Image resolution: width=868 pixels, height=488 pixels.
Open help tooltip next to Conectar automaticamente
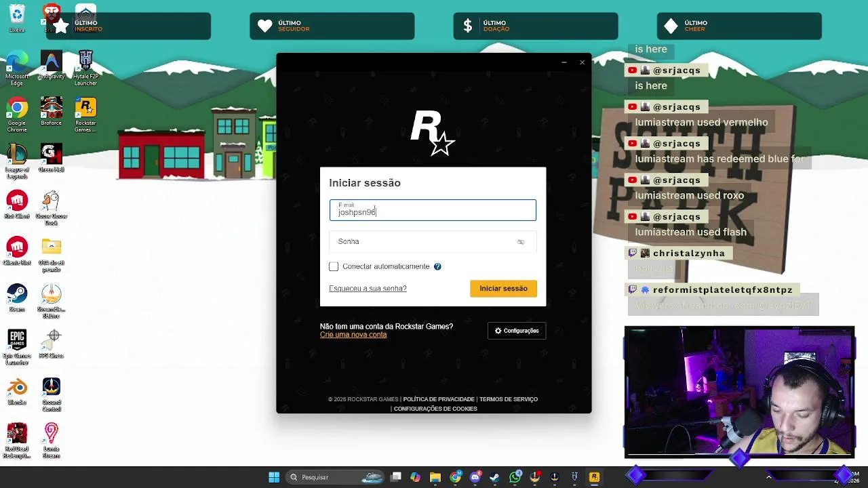pos(437,266)
